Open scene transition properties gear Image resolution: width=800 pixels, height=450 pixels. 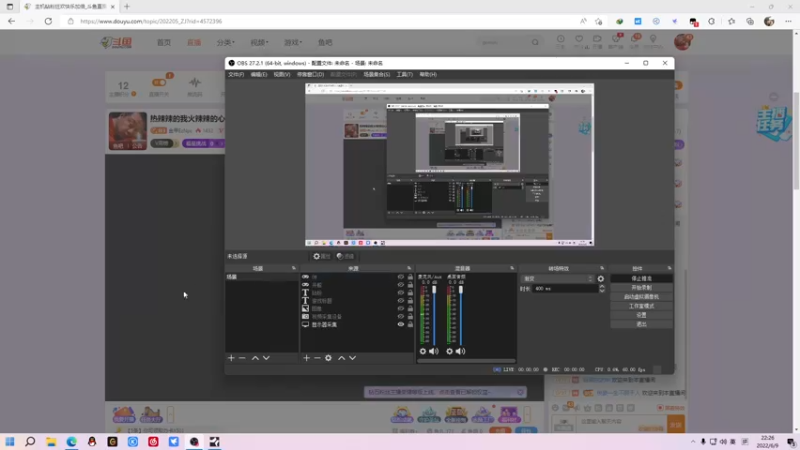click(601, 279)
